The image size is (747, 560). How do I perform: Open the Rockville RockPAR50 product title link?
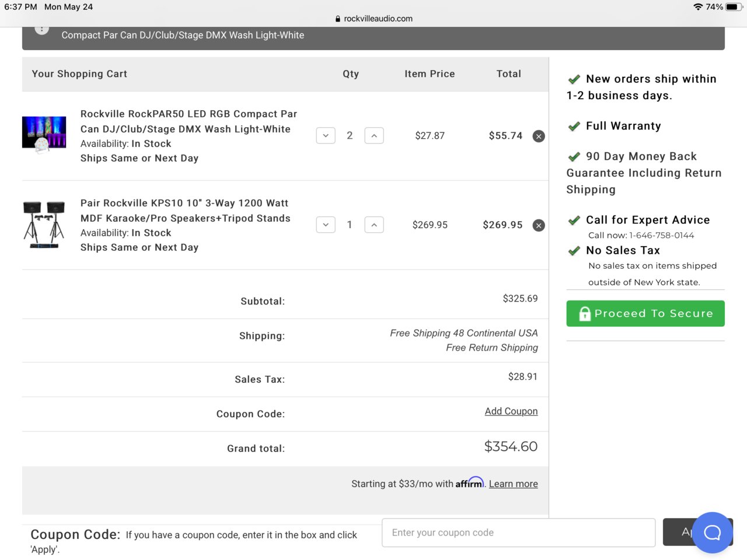(x=189, y=121)
